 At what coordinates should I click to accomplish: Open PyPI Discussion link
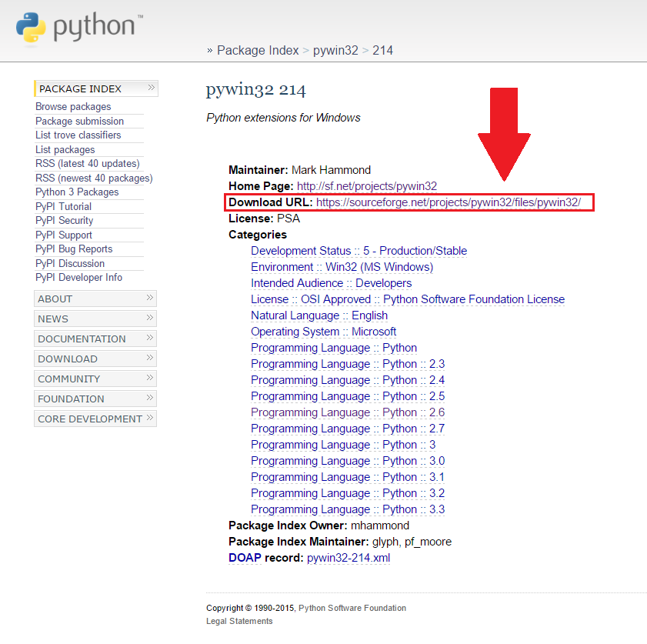tap(70, 264)
